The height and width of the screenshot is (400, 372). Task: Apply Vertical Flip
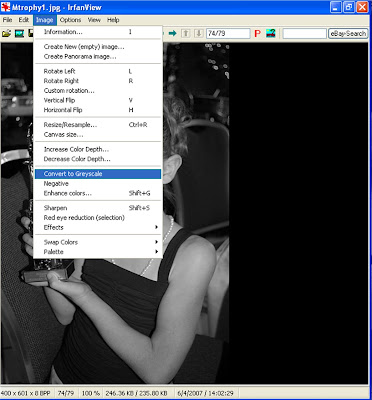98,100
